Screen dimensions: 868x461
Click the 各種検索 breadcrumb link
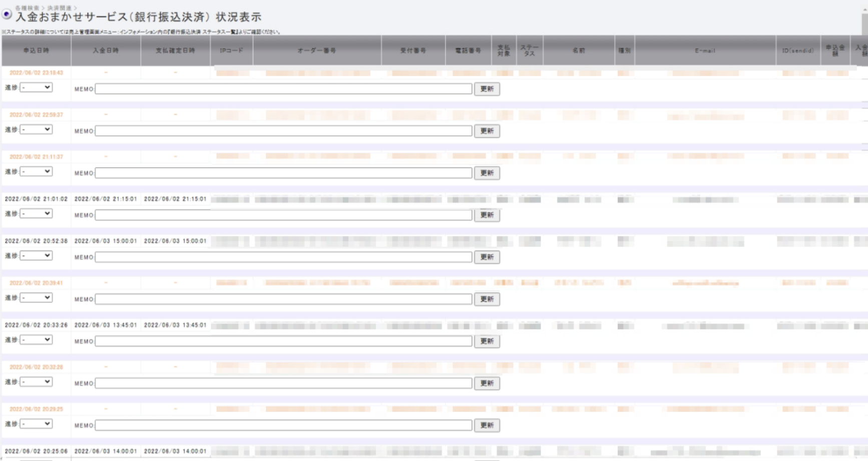point(27,8)
